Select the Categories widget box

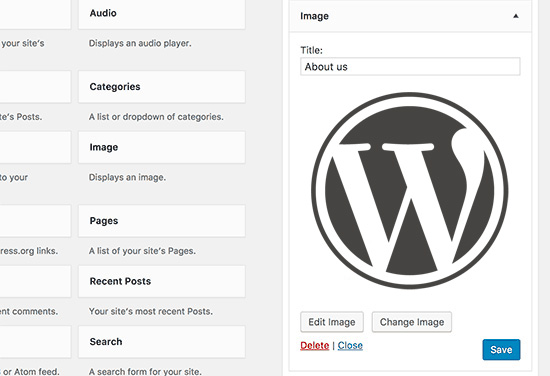click(162, 87)
